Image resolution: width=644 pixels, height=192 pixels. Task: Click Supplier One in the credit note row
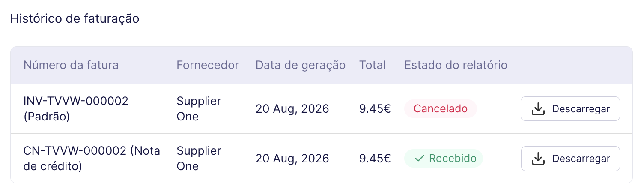pos(199,159)
